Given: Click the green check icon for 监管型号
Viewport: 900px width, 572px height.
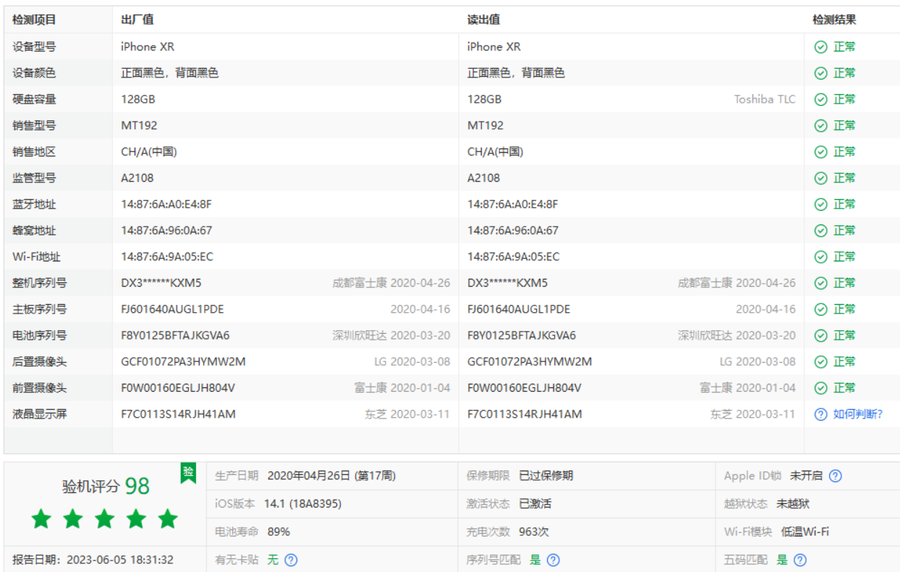Looking at the screenshot, I should [x=821, y=178].
